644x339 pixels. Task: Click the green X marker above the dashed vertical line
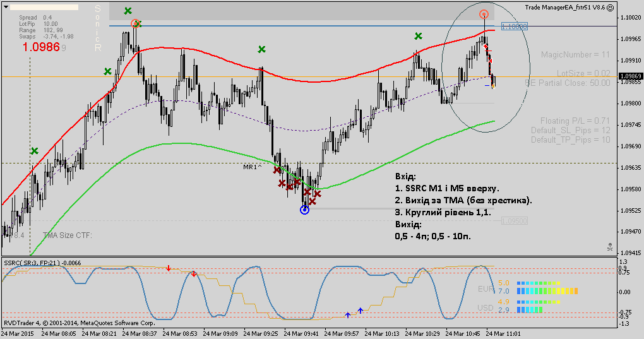point(35,151)
